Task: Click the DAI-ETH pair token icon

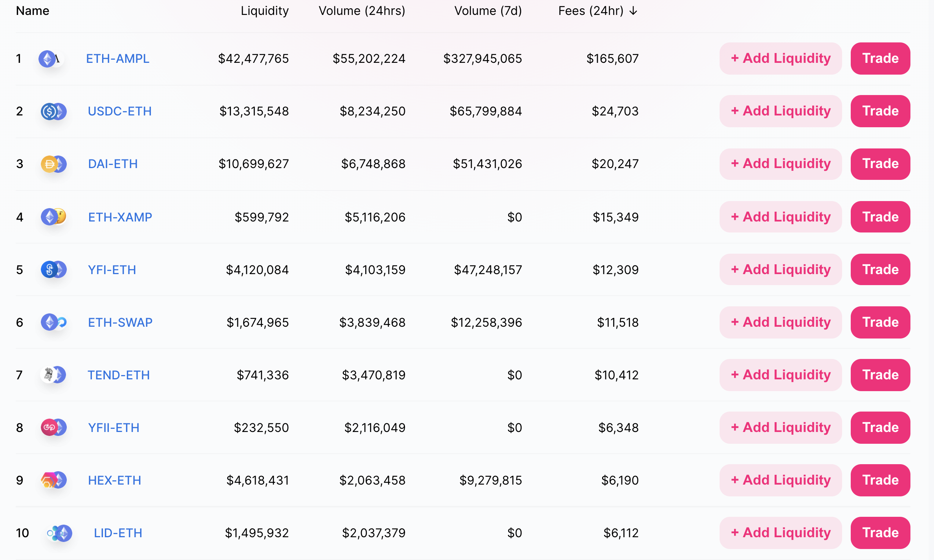Action: point(54,164)
